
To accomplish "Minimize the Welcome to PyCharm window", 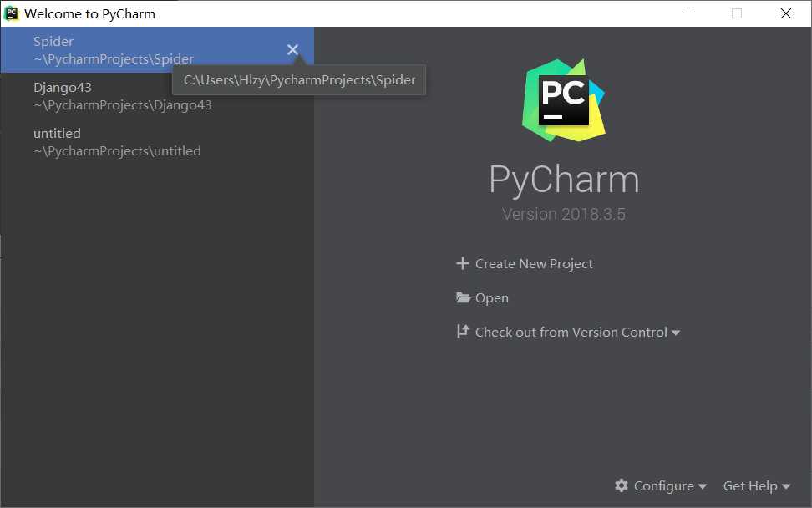I will pyautogui.click(x=688, y=13).
